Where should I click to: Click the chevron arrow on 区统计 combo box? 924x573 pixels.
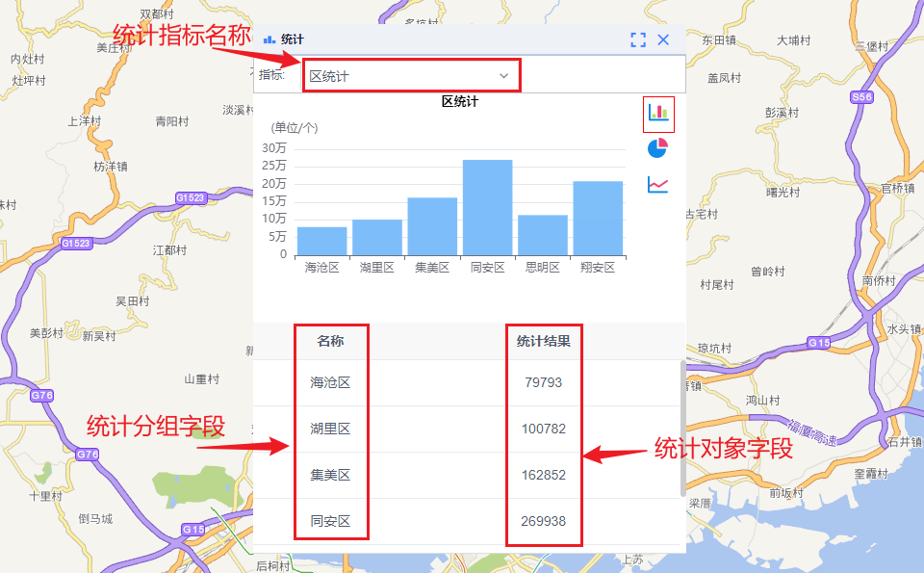[504, 76]
